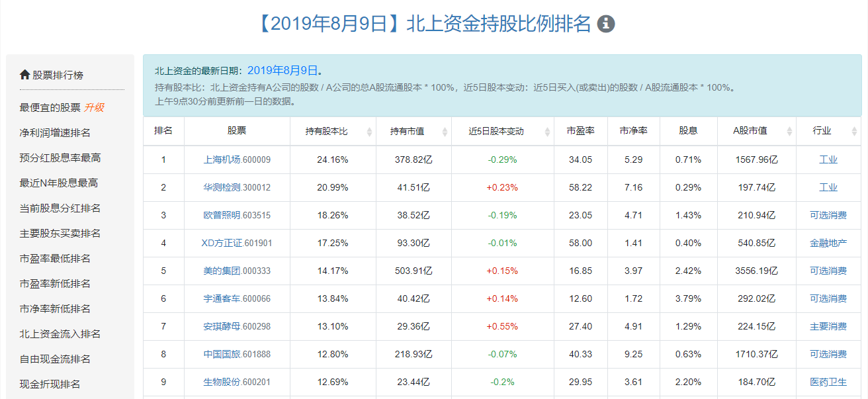Open the 华测检测.300012 stock link
This screenshot has height=399, width=868.
click(237, 187)
